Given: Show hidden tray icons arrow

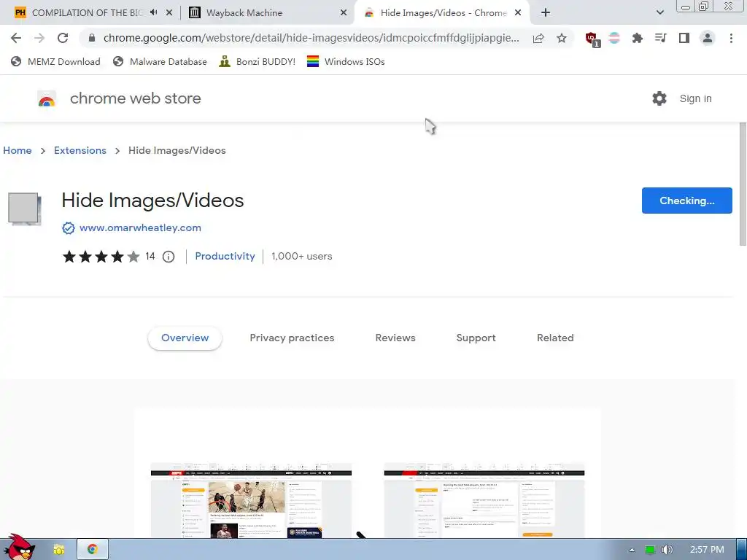Looking at the screenshot, I should 632,550.
